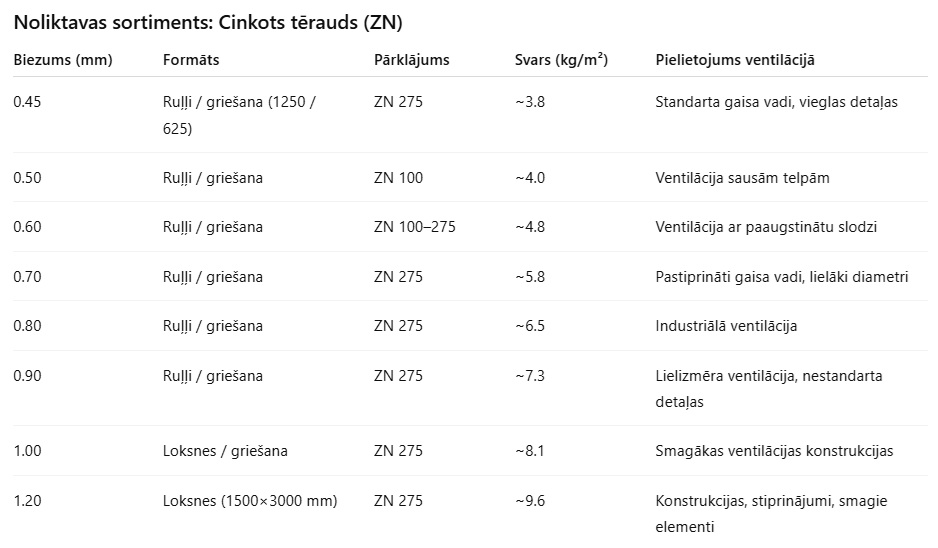Click the 'Loksnes (1500×3000 mm)' cell
The height and width of the screenshot is (548, 938).
click(250, 501)
